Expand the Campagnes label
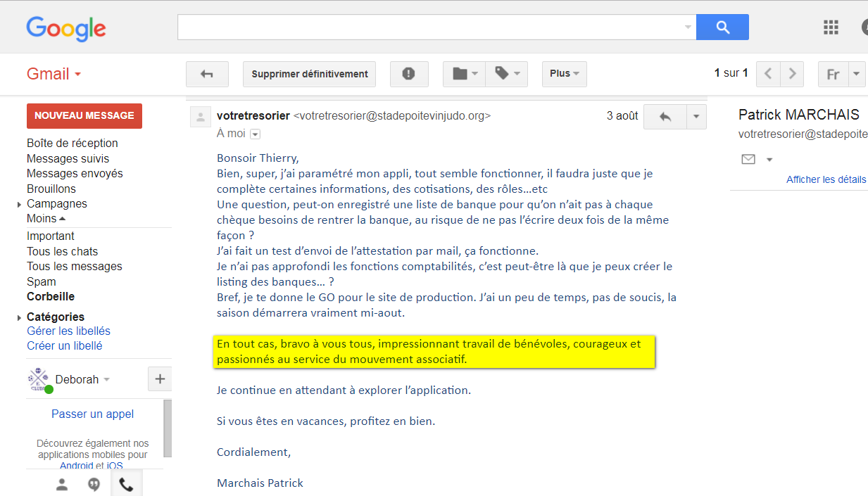The width and height of the screenshot is (868, 496). [x=19, y=204]
